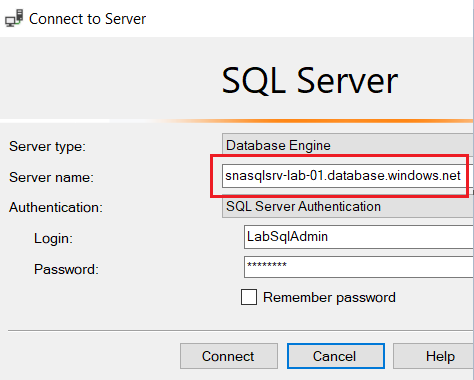Focus the Password input field
Image resolution: width=474 pixels, height=380 pixels.
(x=359, y=267)
